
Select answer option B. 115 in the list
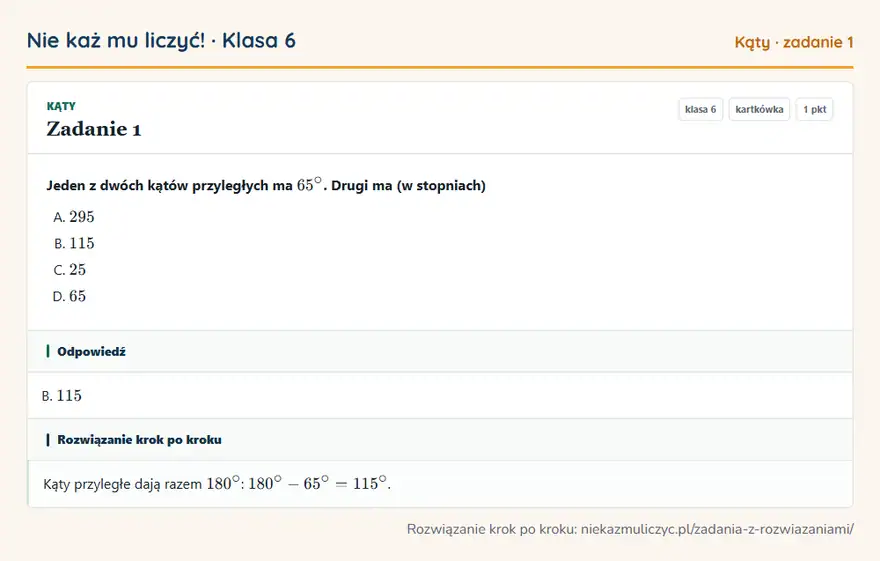click(x=74, y=243)
